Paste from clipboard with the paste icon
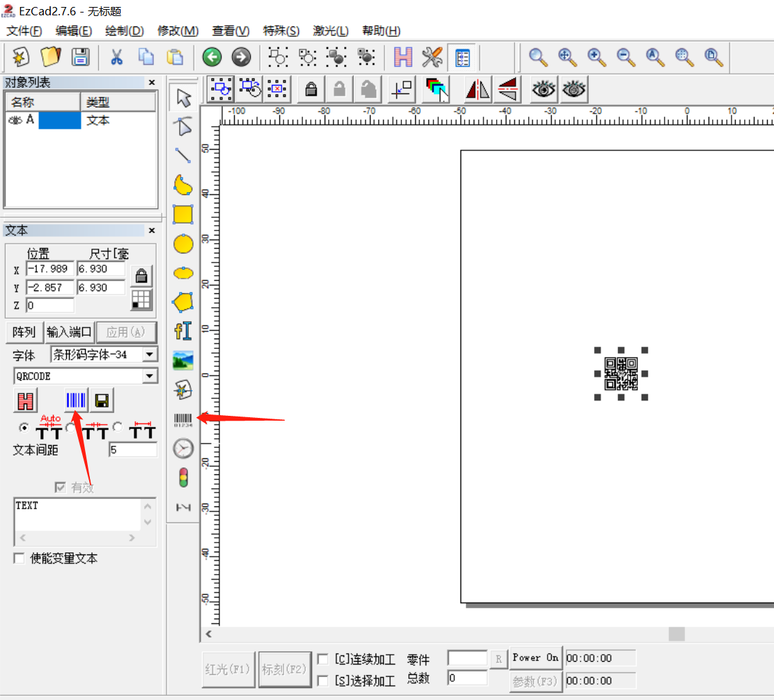This screenshot has width=774, height=700. point(175,57)
